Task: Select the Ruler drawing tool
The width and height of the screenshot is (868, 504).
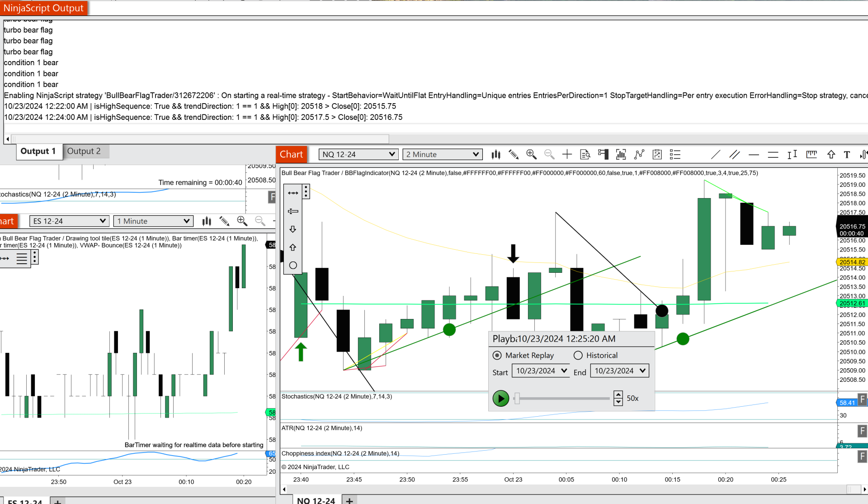Action: [x=811, y=155]
